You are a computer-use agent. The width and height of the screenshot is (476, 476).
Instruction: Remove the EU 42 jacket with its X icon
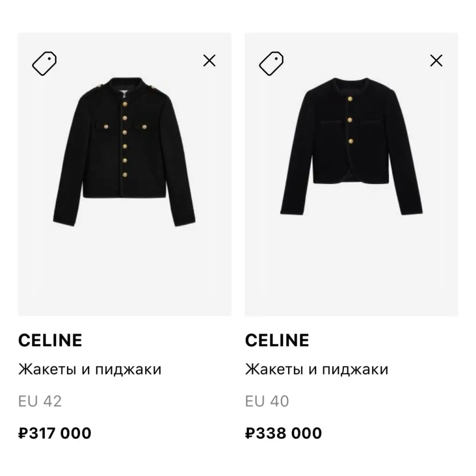pos(209,60)
